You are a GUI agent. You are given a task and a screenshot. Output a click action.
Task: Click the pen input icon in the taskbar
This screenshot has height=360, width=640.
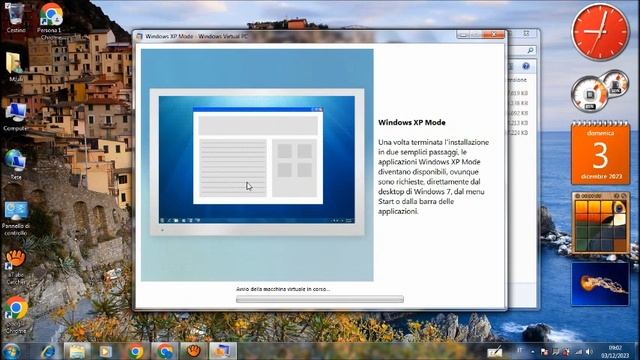pos(495,352)
